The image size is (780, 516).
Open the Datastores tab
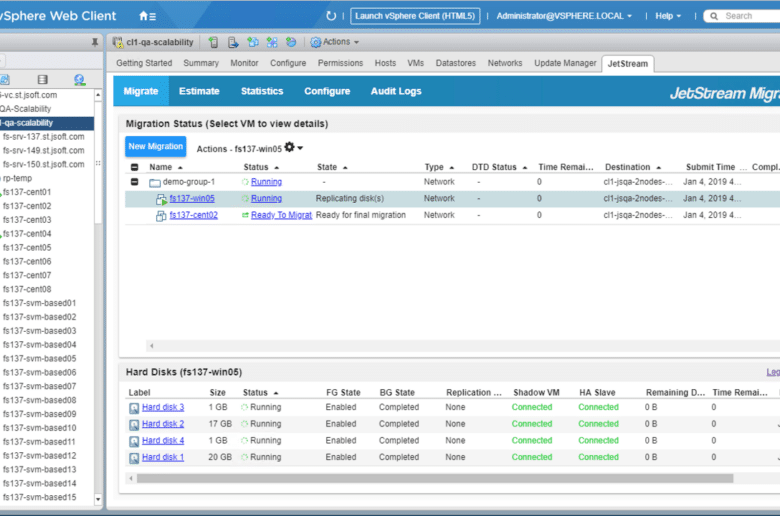[x=456, y=63]
